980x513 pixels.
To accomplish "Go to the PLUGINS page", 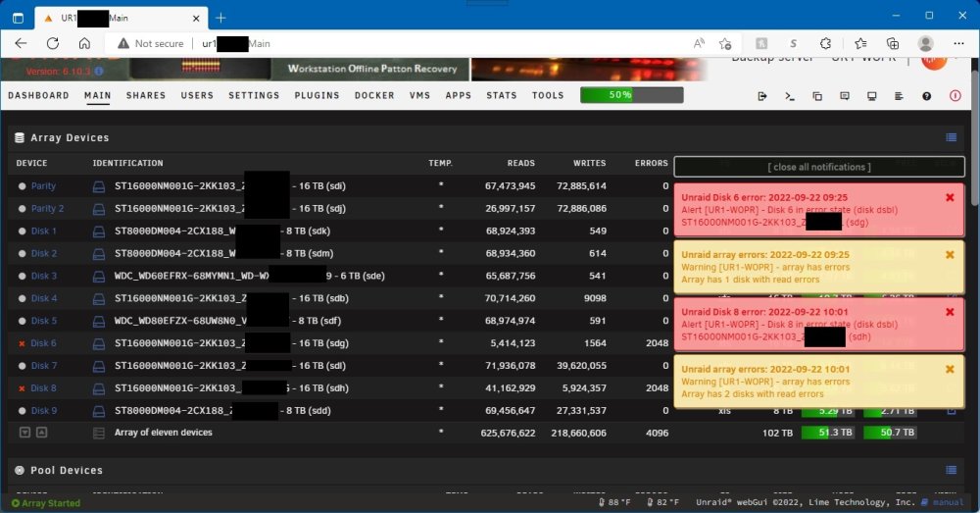I will coord(317,95).
